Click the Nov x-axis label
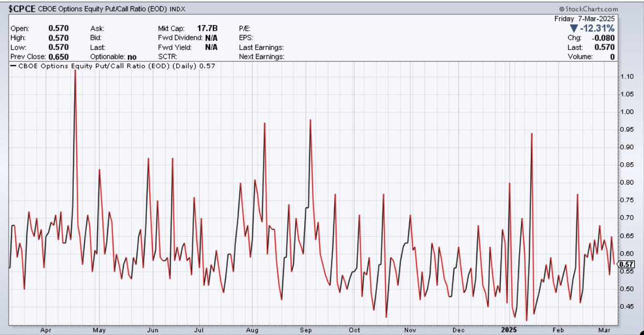 (x=410, y=330)
